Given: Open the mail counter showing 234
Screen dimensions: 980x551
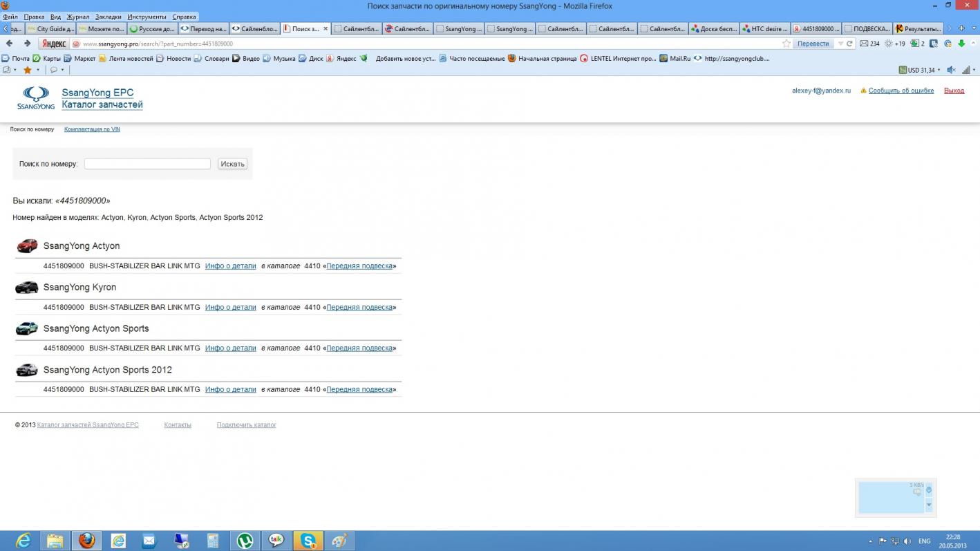Looking at the screenshot, I should pos(869,44).
